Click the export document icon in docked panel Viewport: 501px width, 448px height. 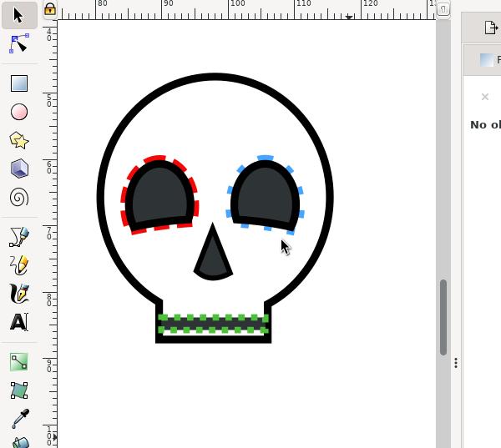pos(491,28)
